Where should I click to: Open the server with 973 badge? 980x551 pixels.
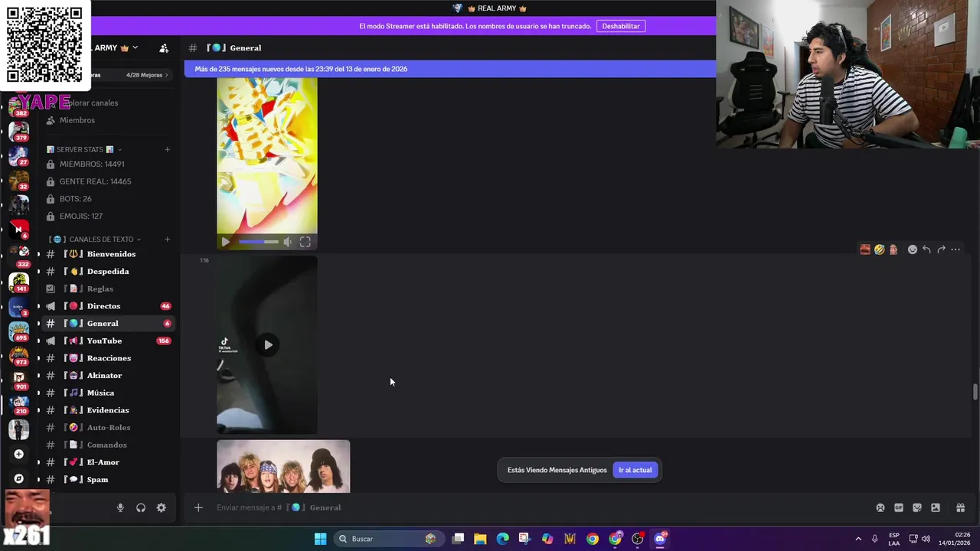click(18, 355)
